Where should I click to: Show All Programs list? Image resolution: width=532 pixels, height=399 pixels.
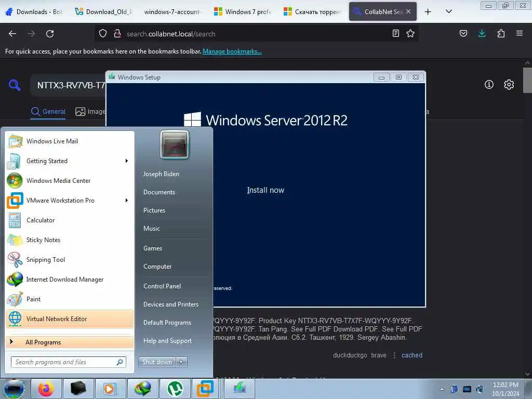click(70, 342)
